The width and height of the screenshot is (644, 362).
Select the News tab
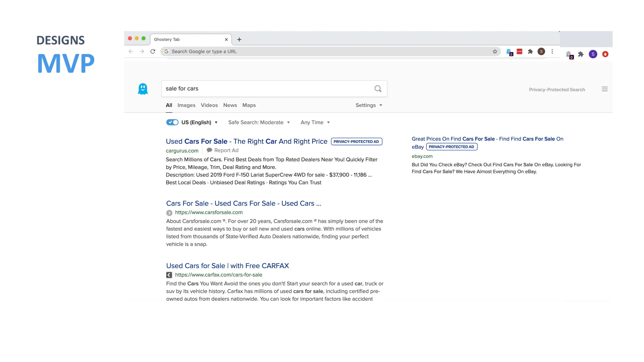(230, 105)
